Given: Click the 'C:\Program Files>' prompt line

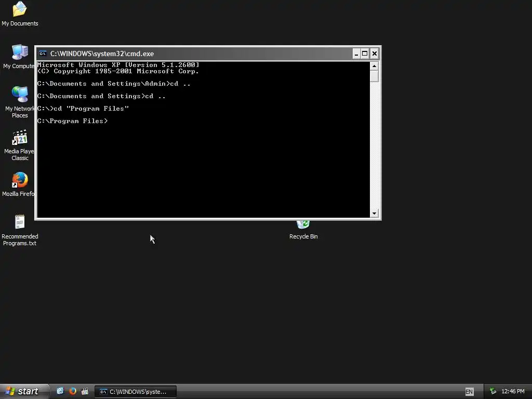Looking at the screenshot, I should tap(73, 121).
